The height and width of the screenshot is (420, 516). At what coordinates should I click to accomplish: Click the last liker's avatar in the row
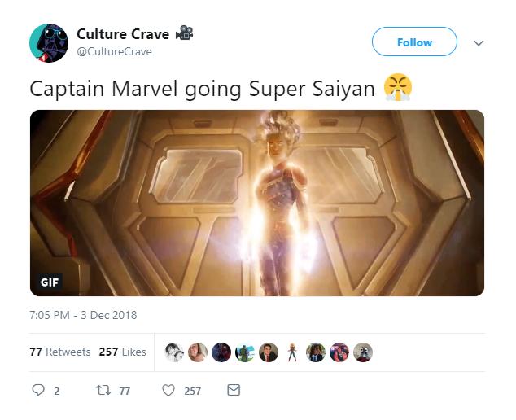pos(363,352)
